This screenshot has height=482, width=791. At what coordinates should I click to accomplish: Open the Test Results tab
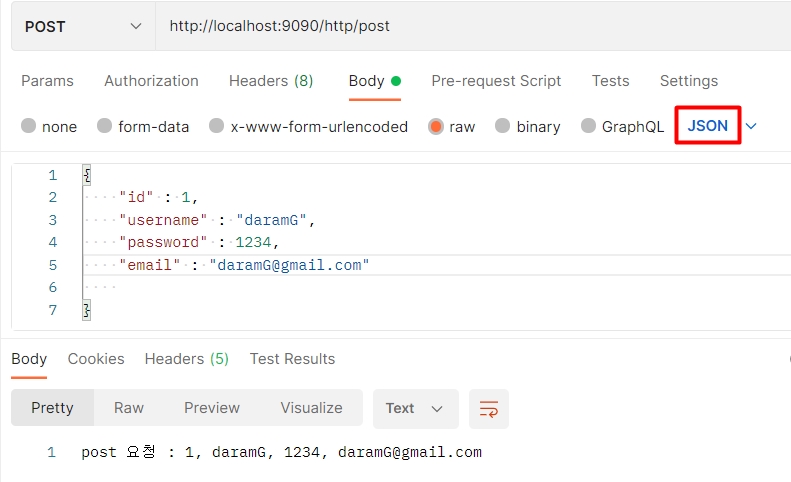(x=292, y=359)
